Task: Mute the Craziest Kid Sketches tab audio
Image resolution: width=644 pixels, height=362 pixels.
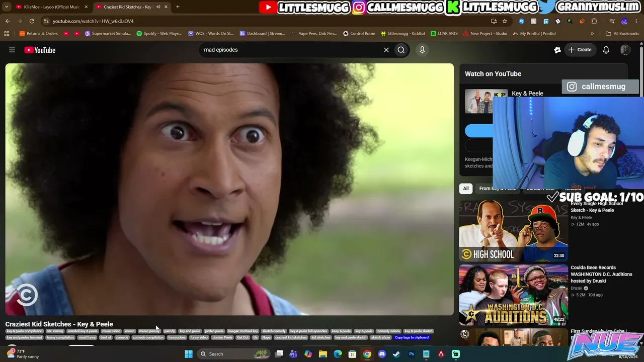Action: point(158,7)
